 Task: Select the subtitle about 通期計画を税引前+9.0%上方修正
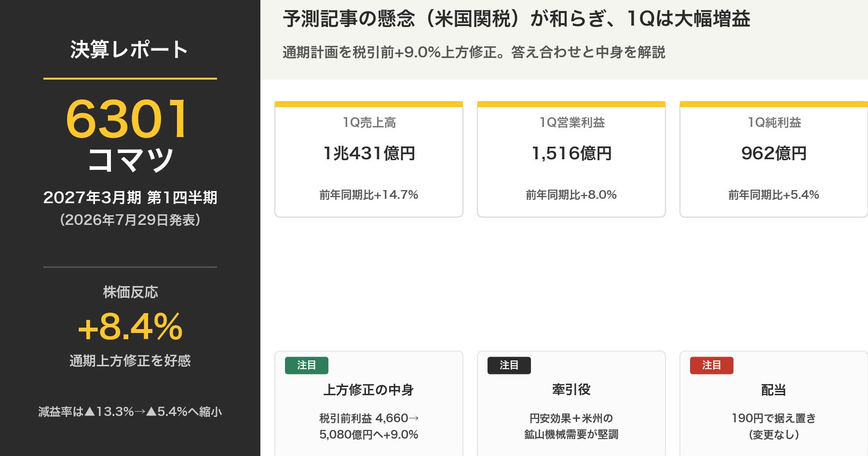tap(474, 52)
